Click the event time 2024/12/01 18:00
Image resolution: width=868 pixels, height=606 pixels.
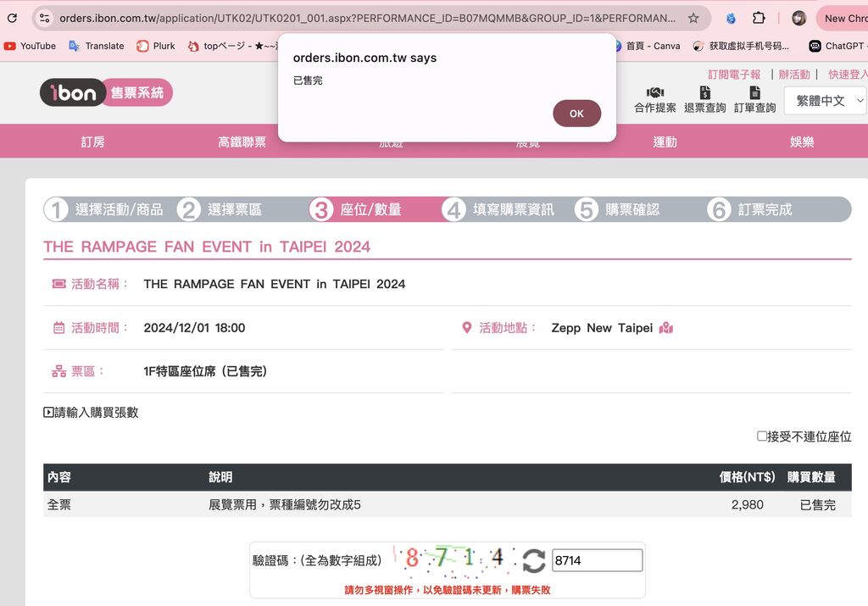(x=194, y=328)
